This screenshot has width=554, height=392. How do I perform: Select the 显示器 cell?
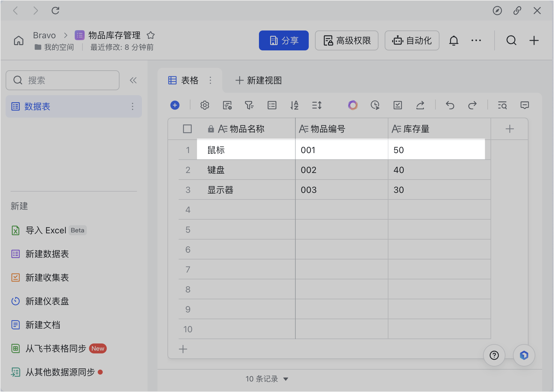tap(246, 190)
